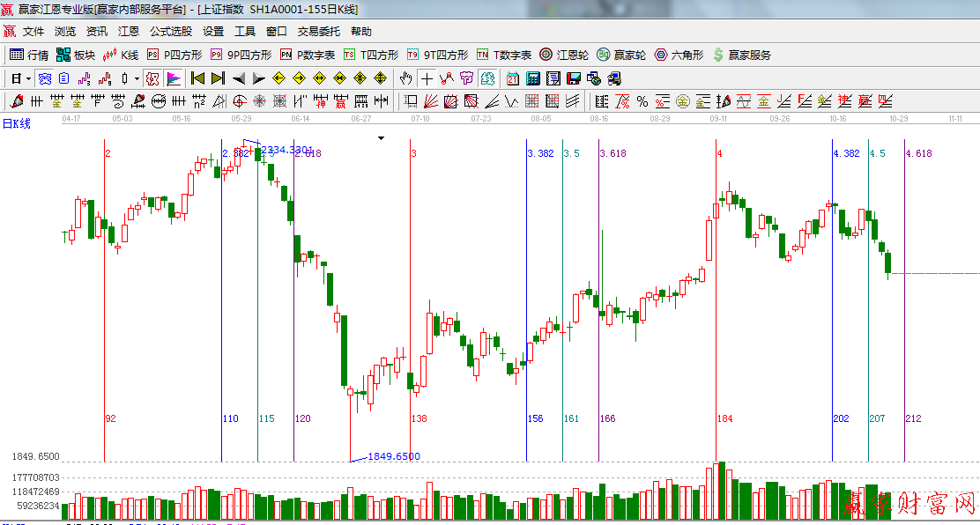Click the 行情 quotes button

tap(30, 55)
